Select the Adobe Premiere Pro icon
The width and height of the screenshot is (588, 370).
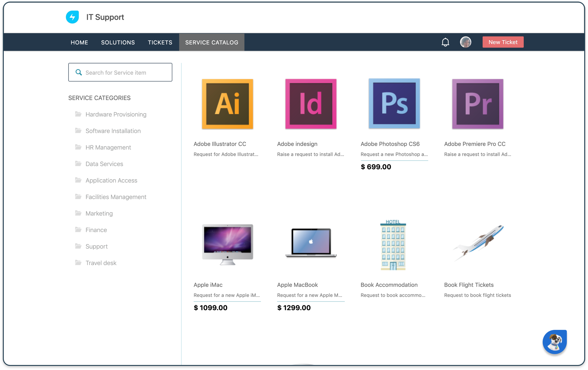click(478, 104)
